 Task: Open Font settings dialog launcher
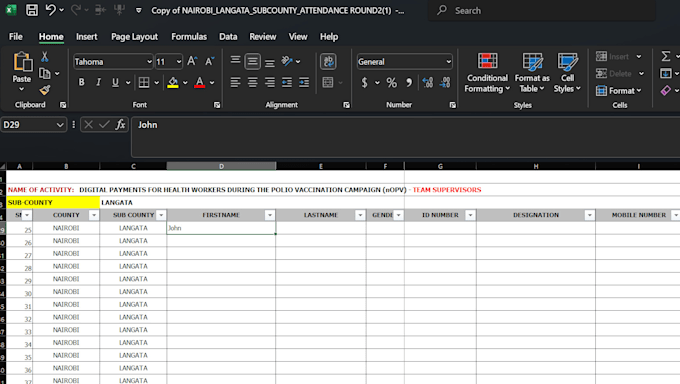(217, 105)
